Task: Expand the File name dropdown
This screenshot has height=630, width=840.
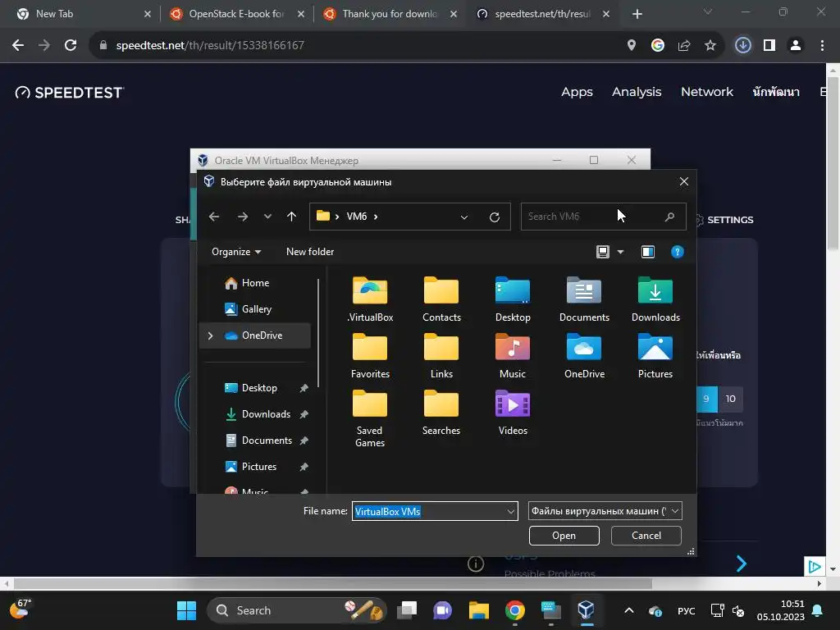Action: [510, 512]
